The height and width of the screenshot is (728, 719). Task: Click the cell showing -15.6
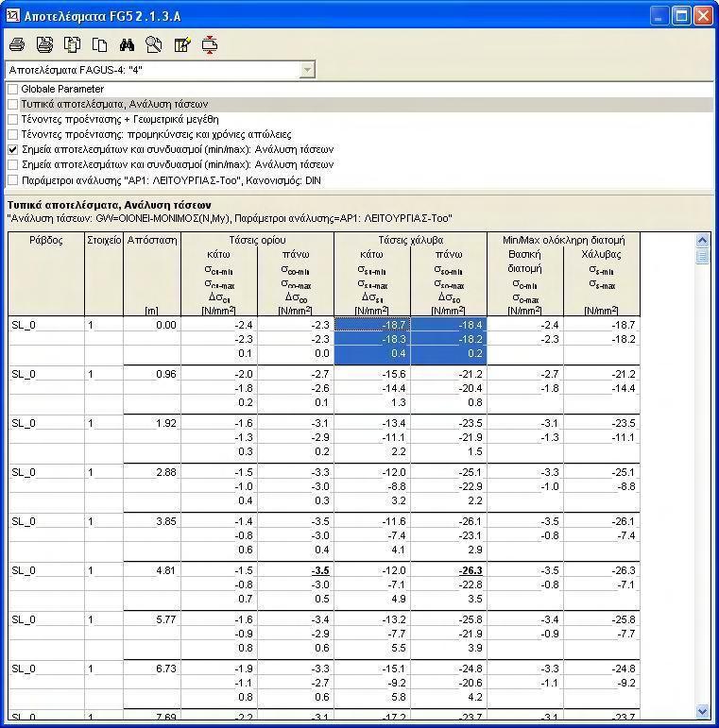pos(372,374)
